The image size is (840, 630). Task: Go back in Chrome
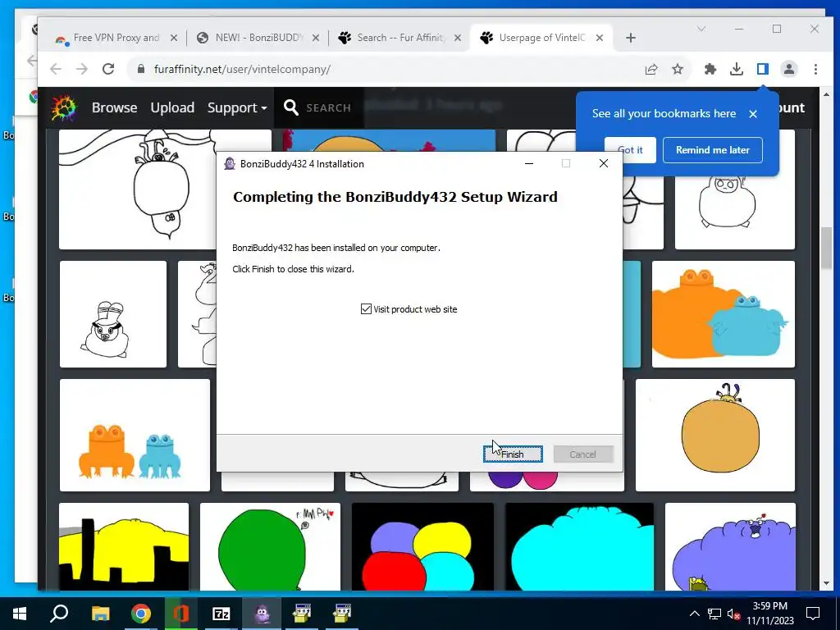pos(56,69)
